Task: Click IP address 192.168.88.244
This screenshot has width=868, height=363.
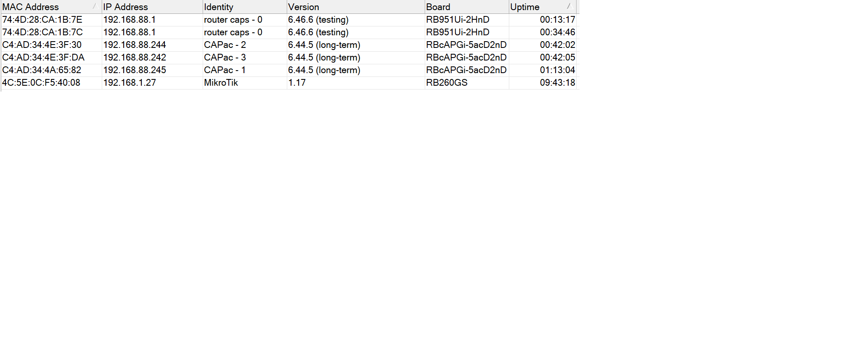Action: (x=135, y=45)
